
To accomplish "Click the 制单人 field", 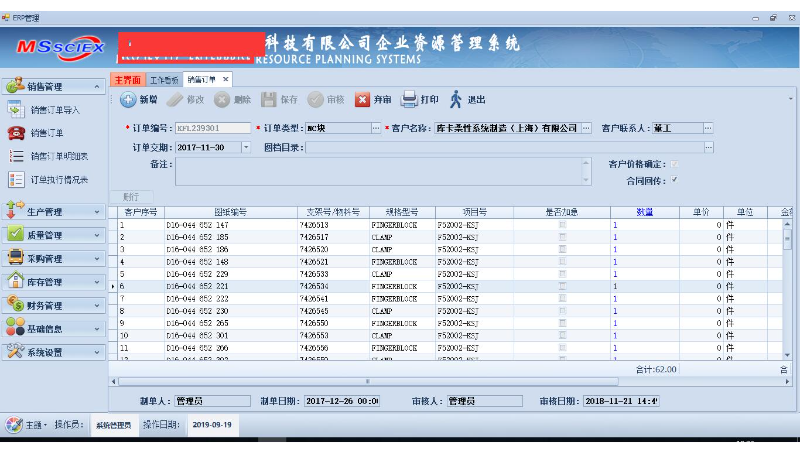I will tap(212, 401).
